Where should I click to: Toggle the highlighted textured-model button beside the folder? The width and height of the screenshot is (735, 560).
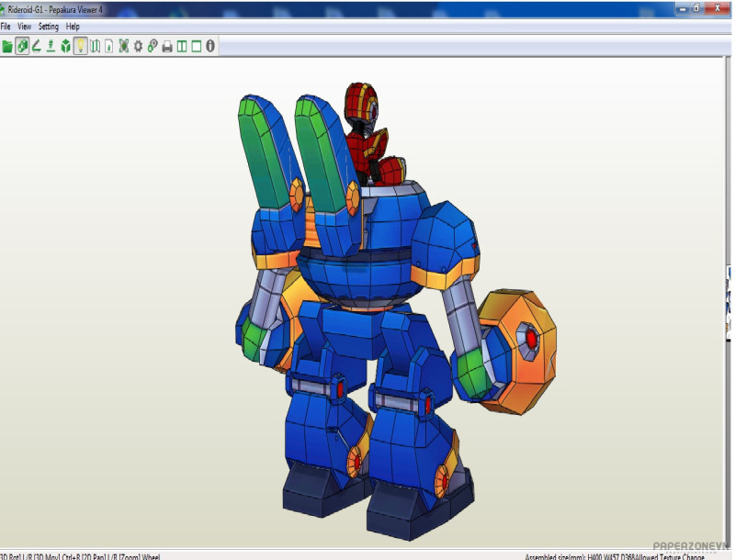point(22,46)
